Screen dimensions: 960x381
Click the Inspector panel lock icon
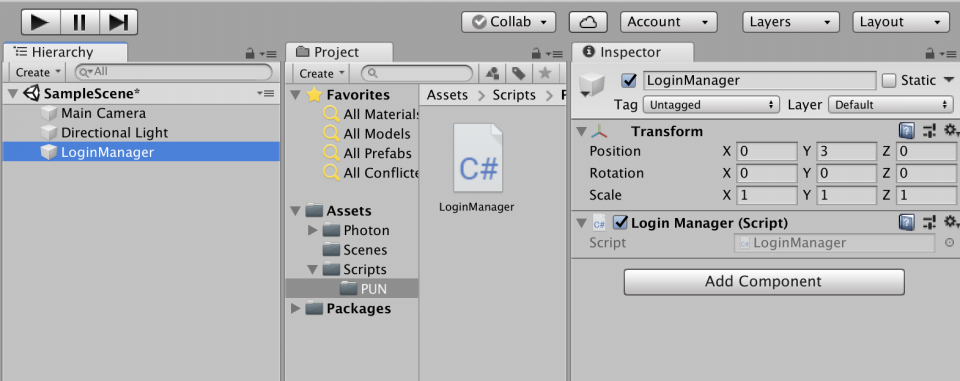(x=930, y=54)
